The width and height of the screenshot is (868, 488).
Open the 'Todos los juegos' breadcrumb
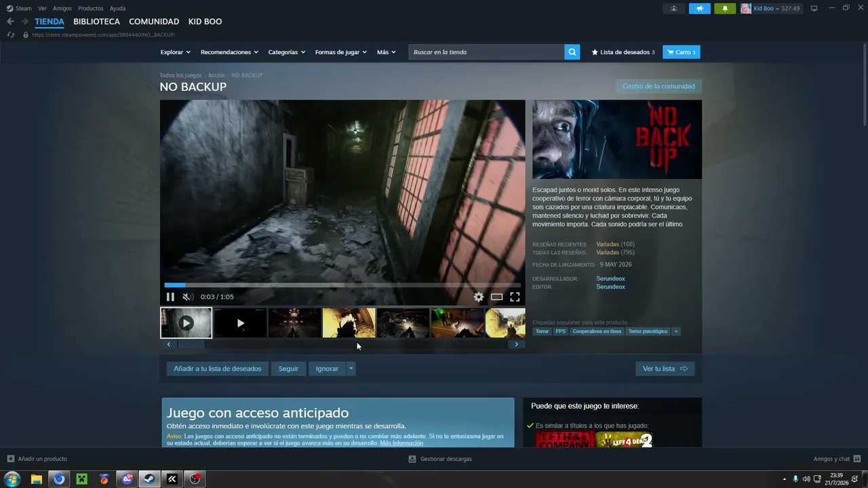tap(180, 75)
